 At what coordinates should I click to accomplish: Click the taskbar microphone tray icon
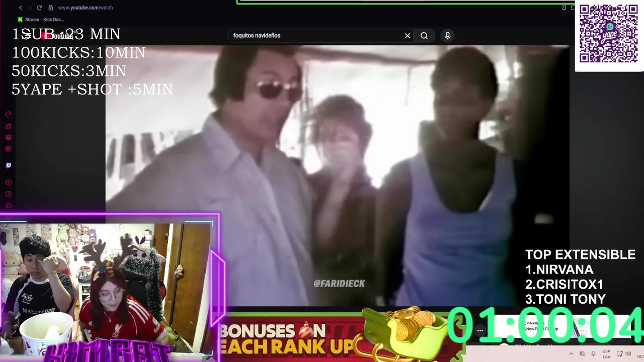(x=593, y=354)
